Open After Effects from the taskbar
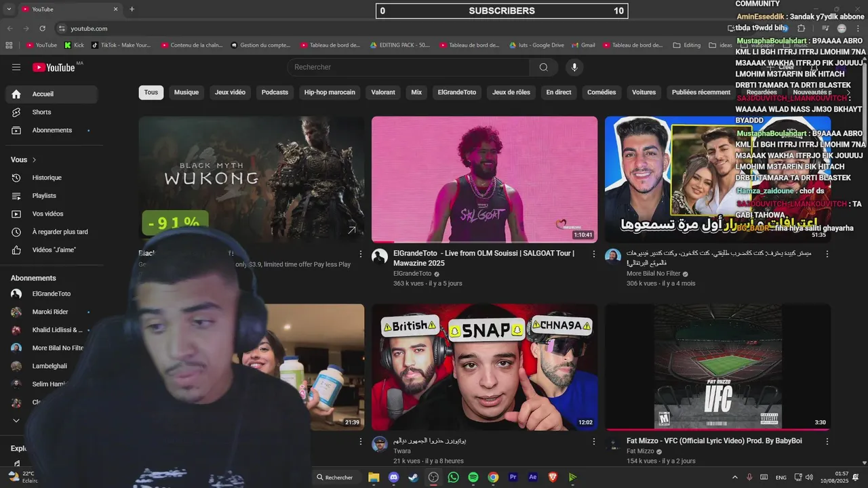This screenshot has height=488, width=868. click(x=533, y=477)
